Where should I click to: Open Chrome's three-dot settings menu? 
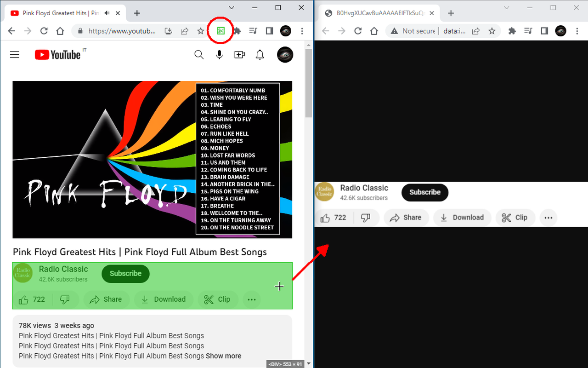[x=302, y=31]
